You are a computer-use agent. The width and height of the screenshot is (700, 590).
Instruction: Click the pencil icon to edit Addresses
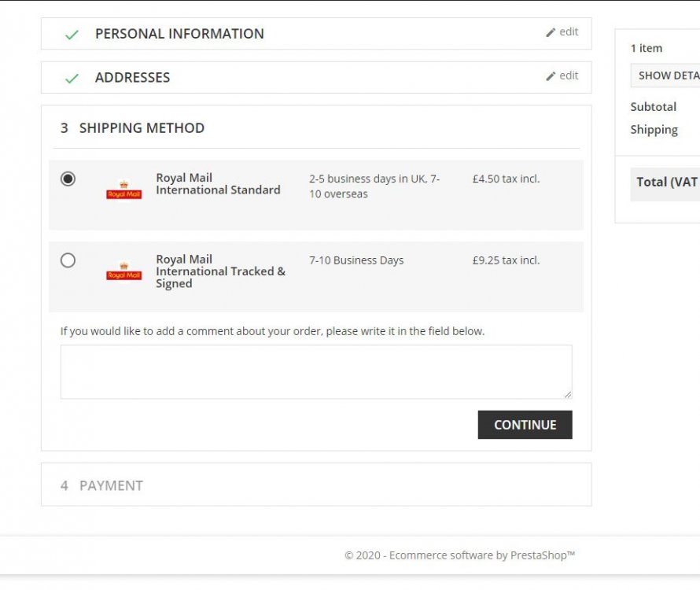click(x=551, y=76)
